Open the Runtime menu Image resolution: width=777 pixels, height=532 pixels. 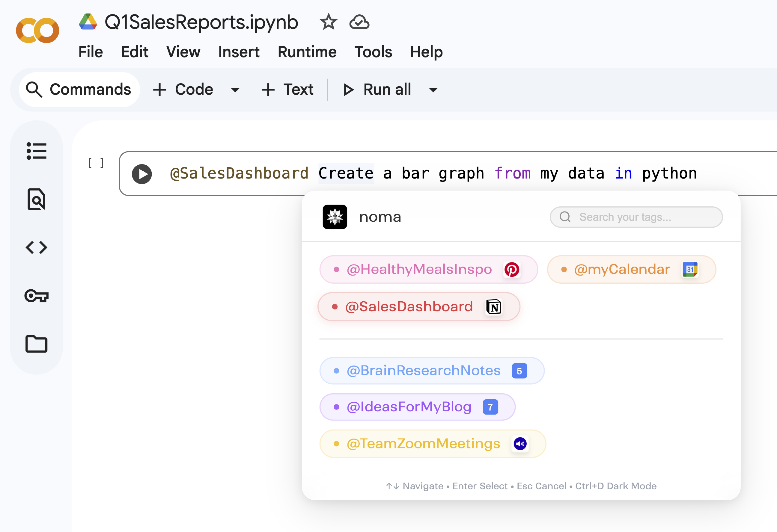[x=307, y=52]
